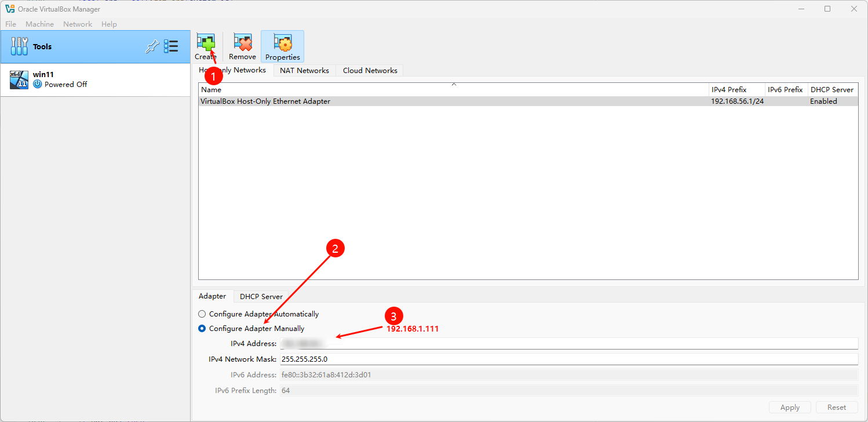The image size is (868, 422).
Task: Open the DHCP Server tab below the list
Action: (261, 297)
